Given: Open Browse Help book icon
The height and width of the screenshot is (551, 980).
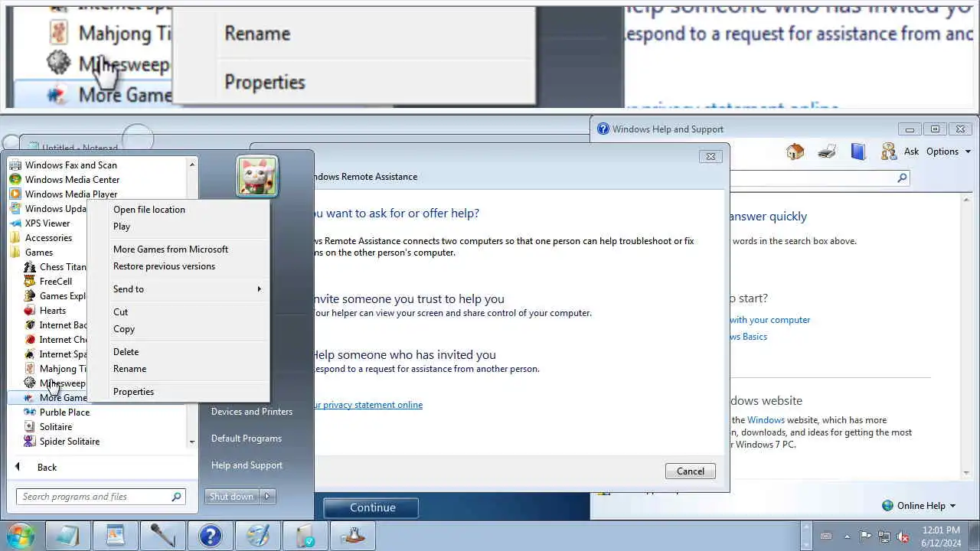Looking at the screenshot, I should coord(858,152).
